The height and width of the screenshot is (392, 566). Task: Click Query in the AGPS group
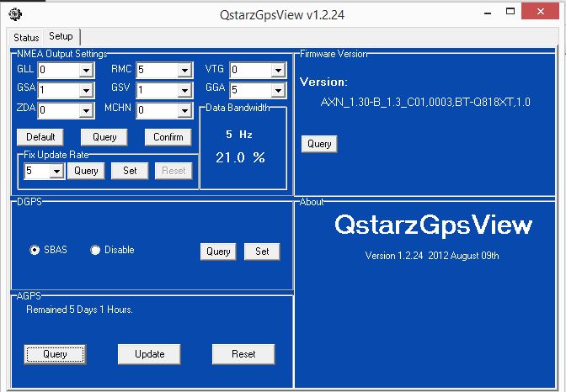point(56,354)
